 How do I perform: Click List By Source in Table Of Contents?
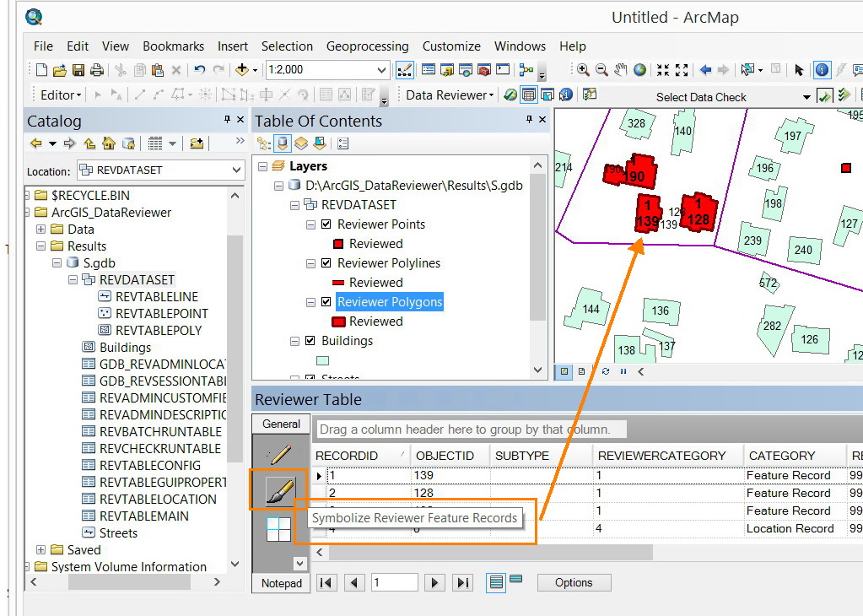[283, 143]
